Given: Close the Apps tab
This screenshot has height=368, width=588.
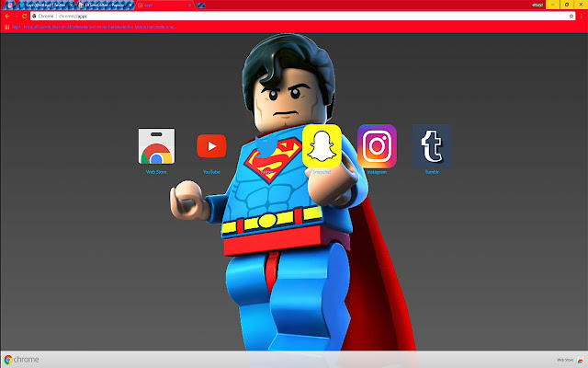Looking at the screenshot, I should point(189,6).
